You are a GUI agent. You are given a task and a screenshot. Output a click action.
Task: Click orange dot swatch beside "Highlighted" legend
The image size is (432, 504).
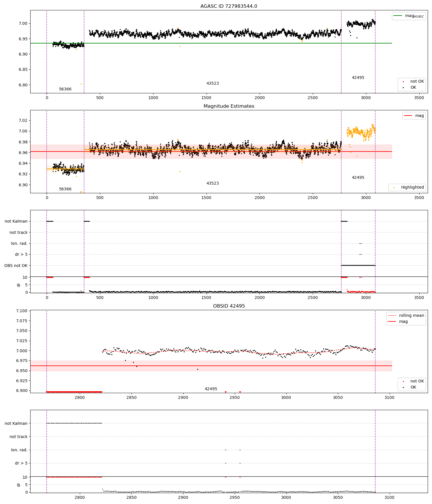click(x=394, y=187)
